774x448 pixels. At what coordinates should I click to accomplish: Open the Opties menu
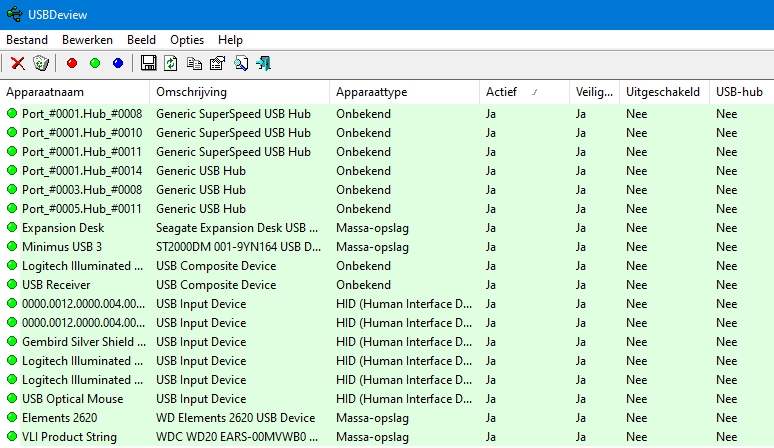click(187, 40)
